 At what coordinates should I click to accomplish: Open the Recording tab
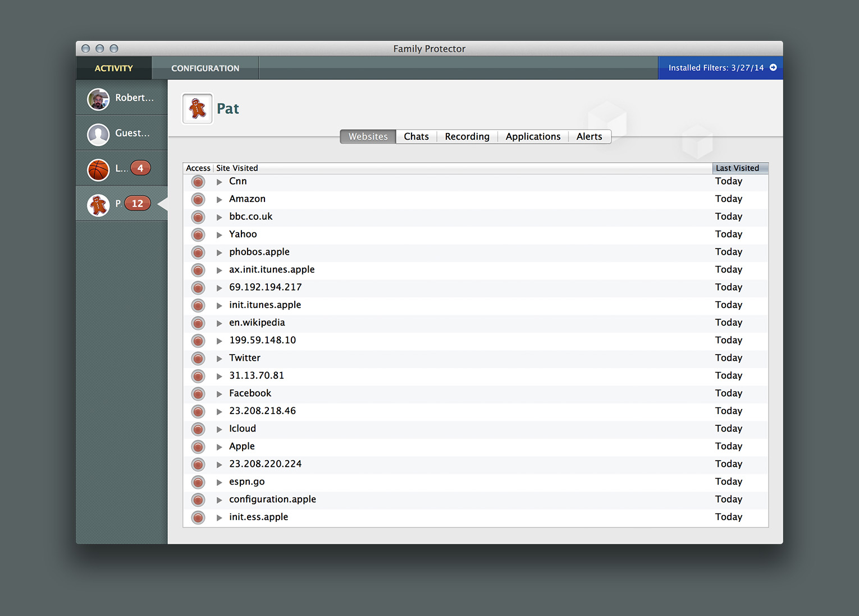point(467,136)
